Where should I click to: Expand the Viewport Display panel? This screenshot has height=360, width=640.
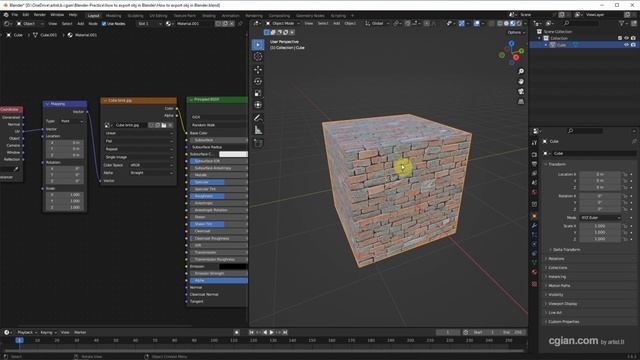coord(562,304)
